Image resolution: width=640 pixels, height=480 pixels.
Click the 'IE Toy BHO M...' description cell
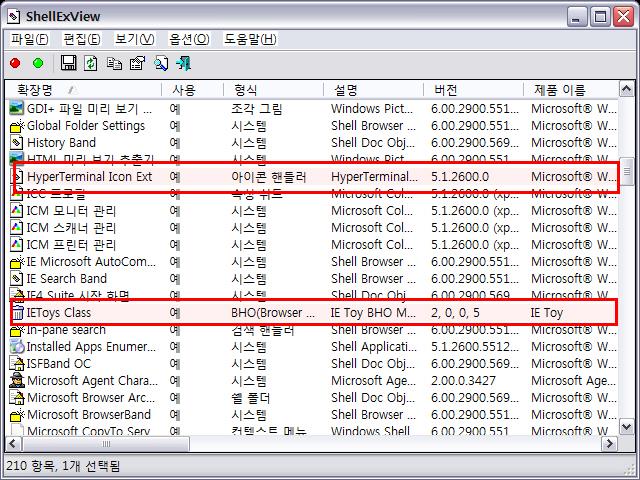click(373, 313)
